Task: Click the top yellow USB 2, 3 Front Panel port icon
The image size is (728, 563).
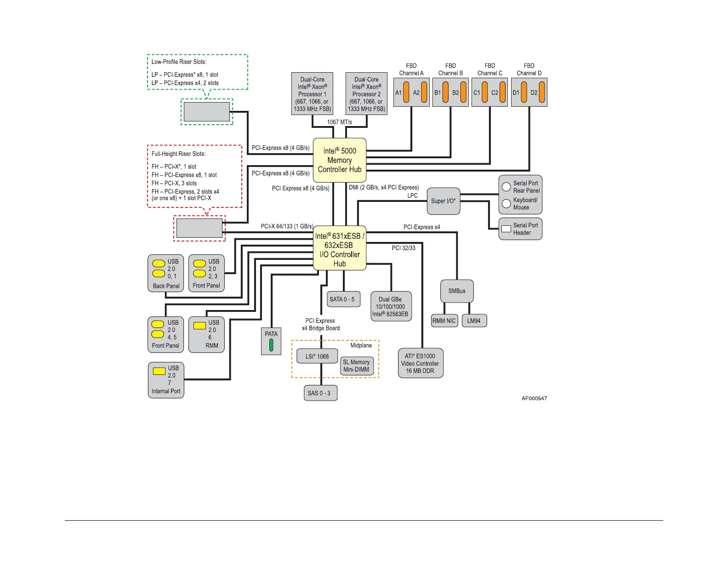Action: pos(199,264)
